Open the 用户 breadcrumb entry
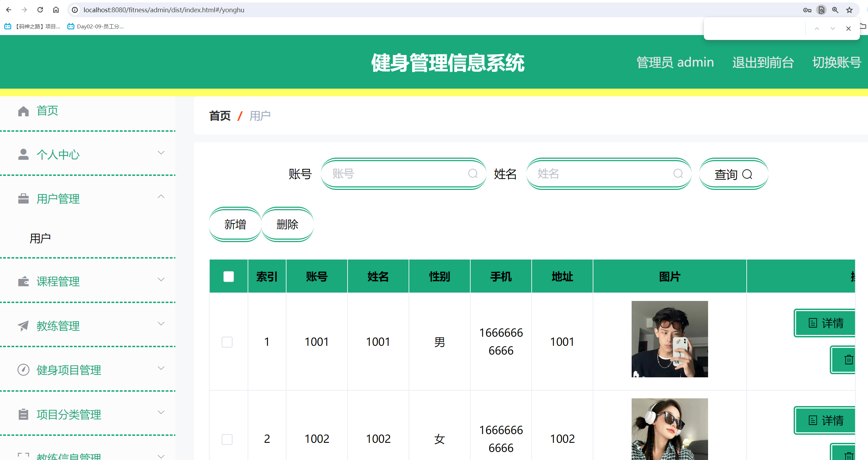The width and height of the screenshot is (868, 460). pos(260,116)
